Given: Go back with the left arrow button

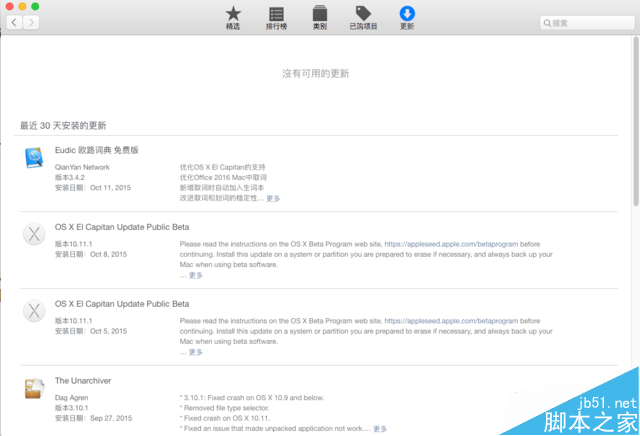Looking at the screenshot, I should pos(14,22).
